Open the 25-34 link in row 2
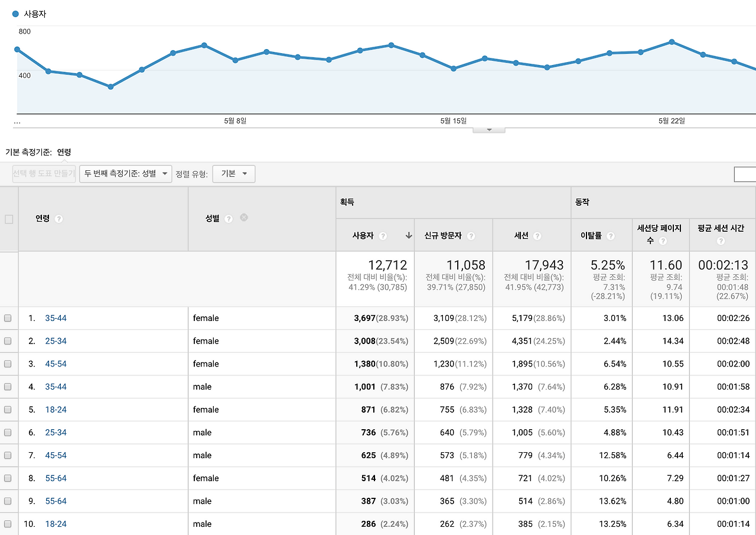The height and width of the screenshot is (535, 756). click(x=56, y=341)
